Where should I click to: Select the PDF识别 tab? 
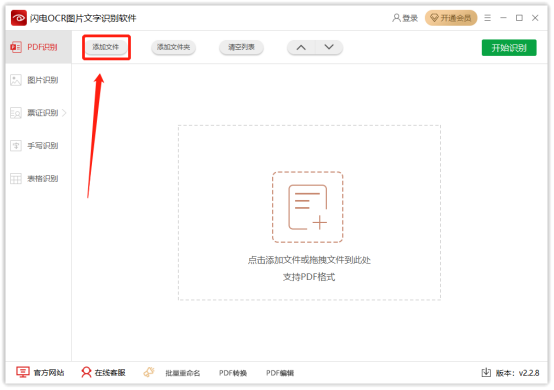(x=38, y=47)
